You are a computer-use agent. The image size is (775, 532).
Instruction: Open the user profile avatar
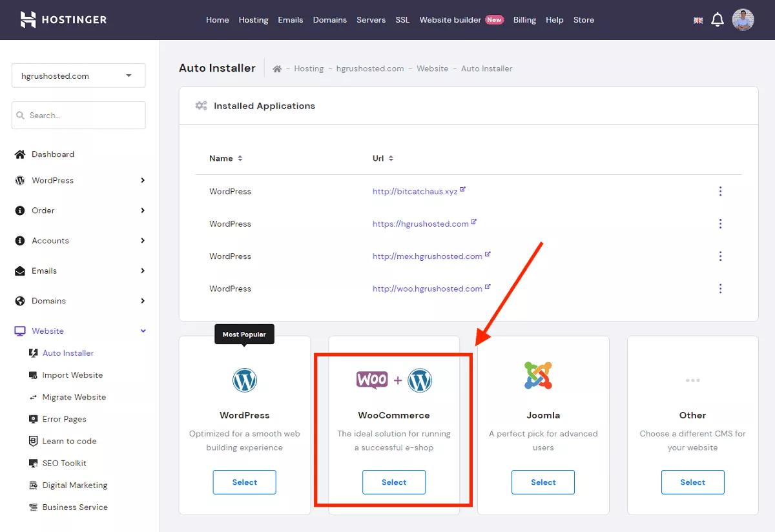click(743, 20)
